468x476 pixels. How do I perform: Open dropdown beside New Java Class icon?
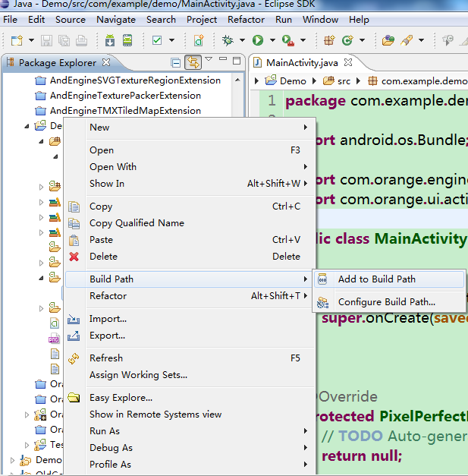[x=362, y=40]
